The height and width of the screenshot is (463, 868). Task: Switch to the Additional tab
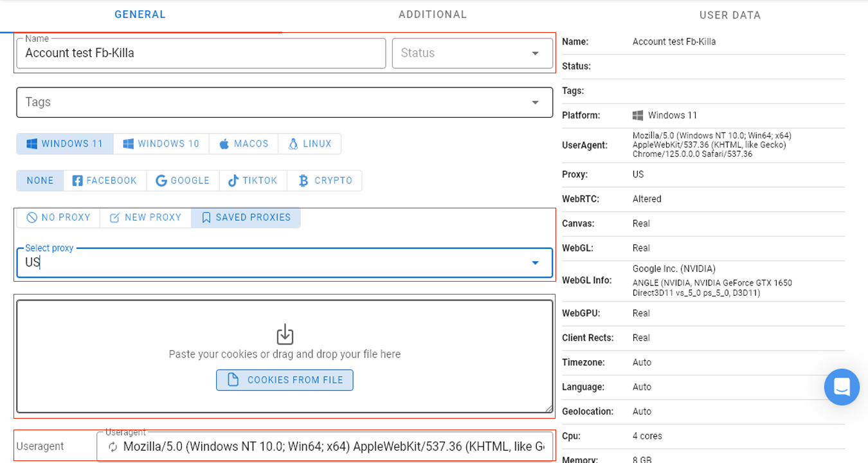coord(432,14)
